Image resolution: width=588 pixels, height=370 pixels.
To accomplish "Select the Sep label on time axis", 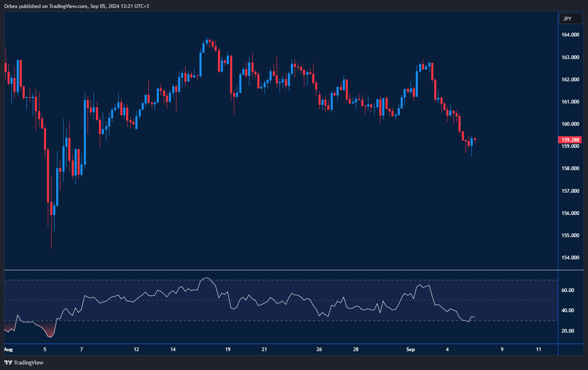I will click(x=410, y=349).
